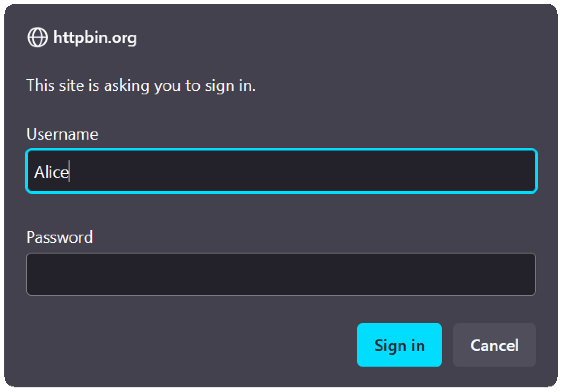Select the Password text box
The image size is (562, 392).
click(x=281, y=274)
